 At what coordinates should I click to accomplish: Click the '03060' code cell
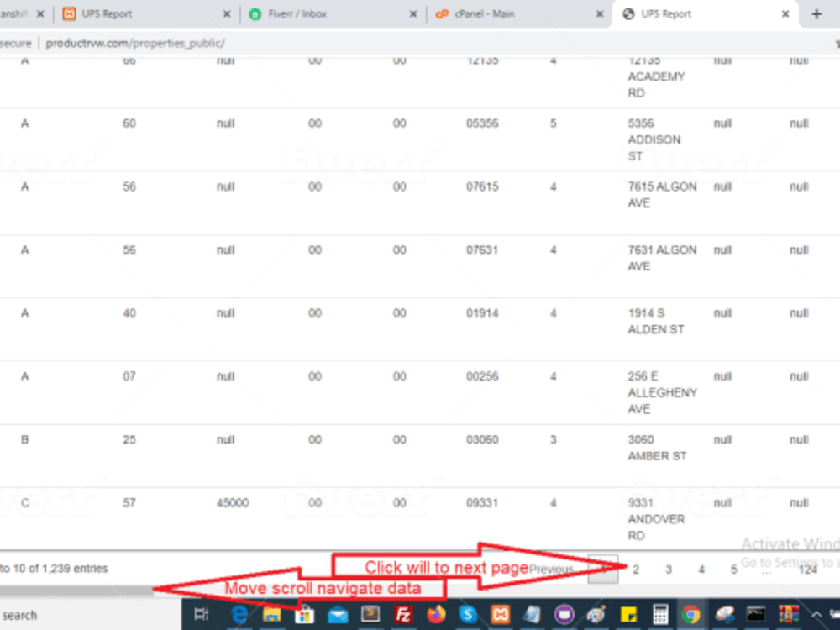pos(482,440)
